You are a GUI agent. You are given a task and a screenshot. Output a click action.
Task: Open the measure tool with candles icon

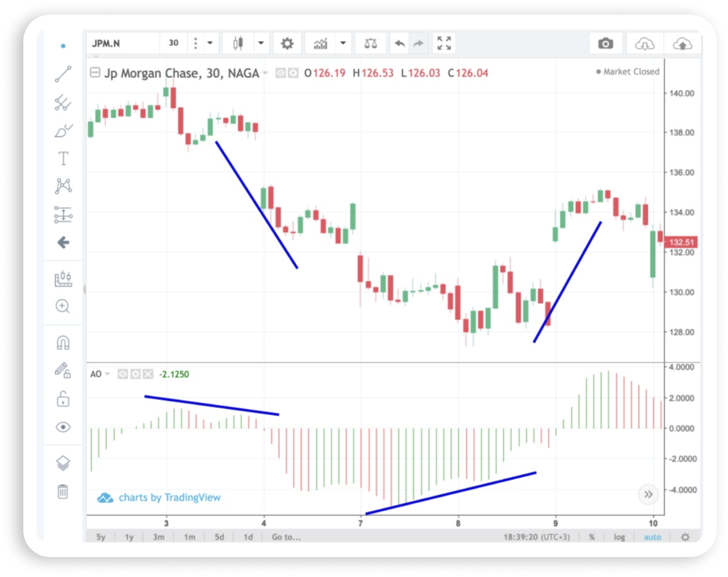63,279
